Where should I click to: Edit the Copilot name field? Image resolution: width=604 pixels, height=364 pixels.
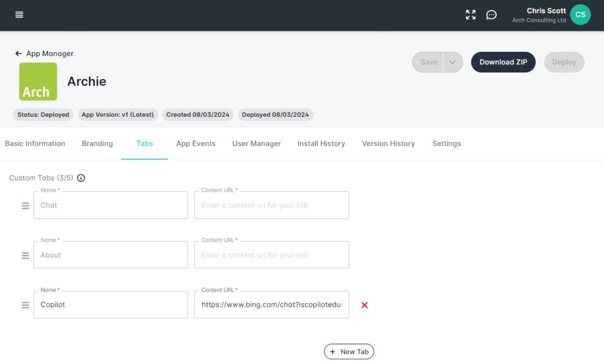click(110, 304)
